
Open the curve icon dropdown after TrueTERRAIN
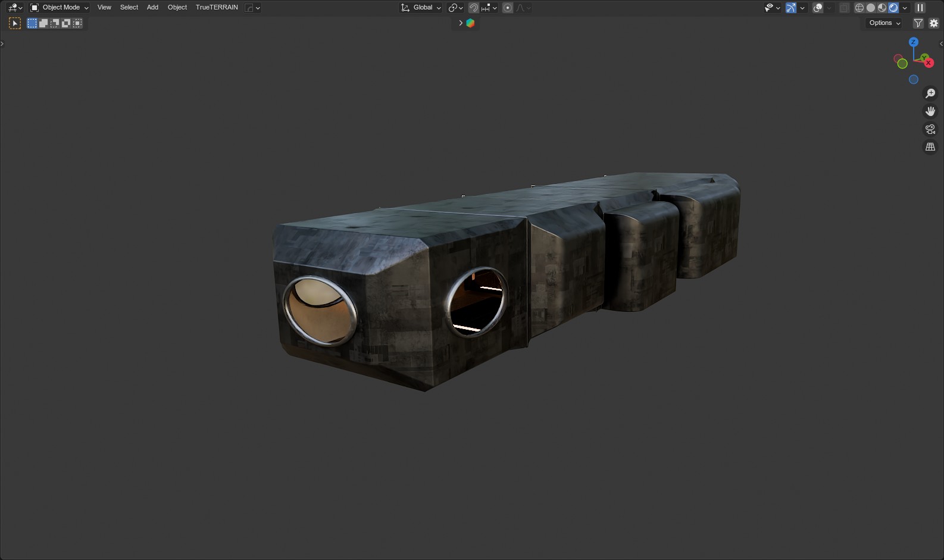(x=253, y=8)
